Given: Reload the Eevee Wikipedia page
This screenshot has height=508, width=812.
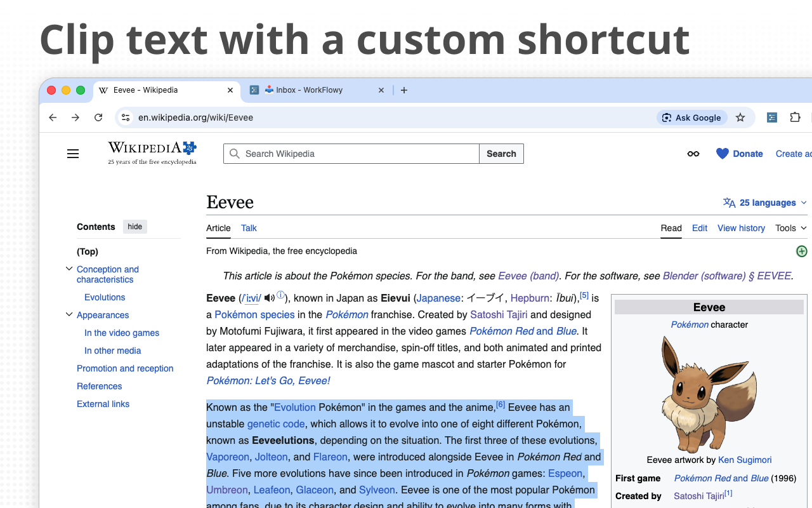Looking at the screenshot, I should click(x=98, y=117).
